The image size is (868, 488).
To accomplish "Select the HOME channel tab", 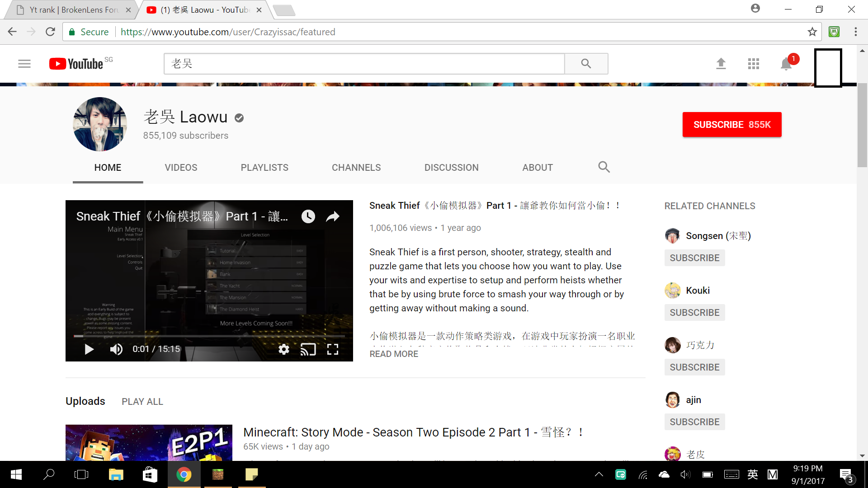I will click(108, 168).
